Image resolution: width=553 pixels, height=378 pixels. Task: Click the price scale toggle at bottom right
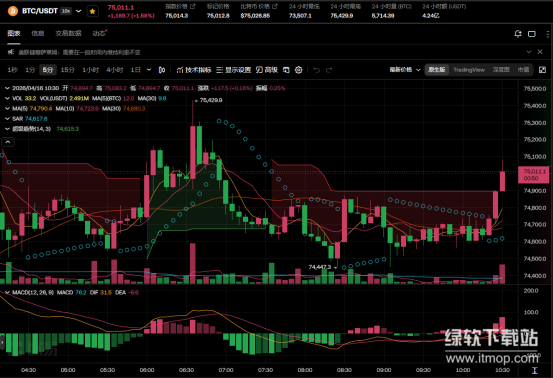coord(535,370)
